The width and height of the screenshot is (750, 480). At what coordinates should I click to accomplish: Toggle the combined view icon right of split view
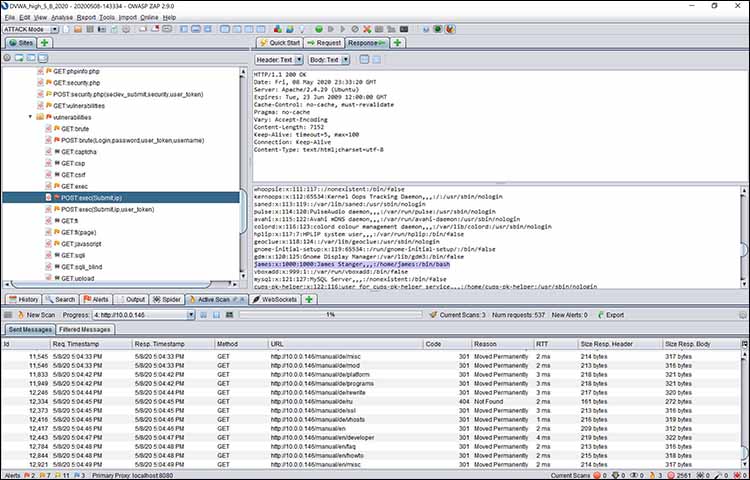(377, 60)
